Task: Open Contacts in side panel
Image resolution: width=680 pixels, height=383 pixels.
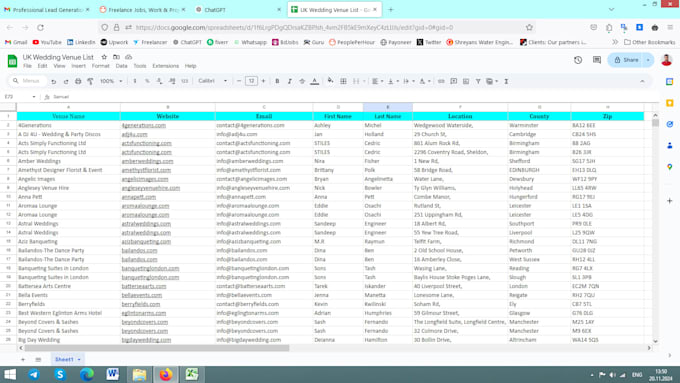Action: [670, 145]
